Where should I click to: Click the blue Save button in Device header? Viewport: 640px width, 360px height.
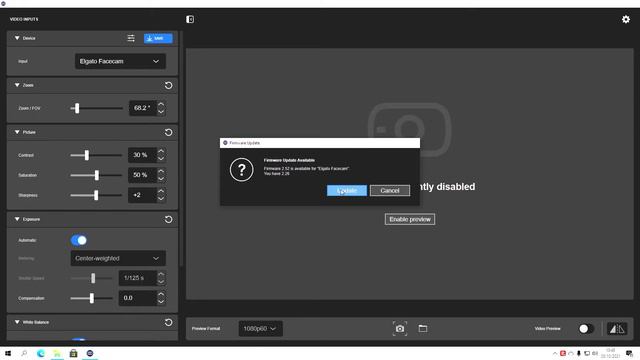click(158, 38)
